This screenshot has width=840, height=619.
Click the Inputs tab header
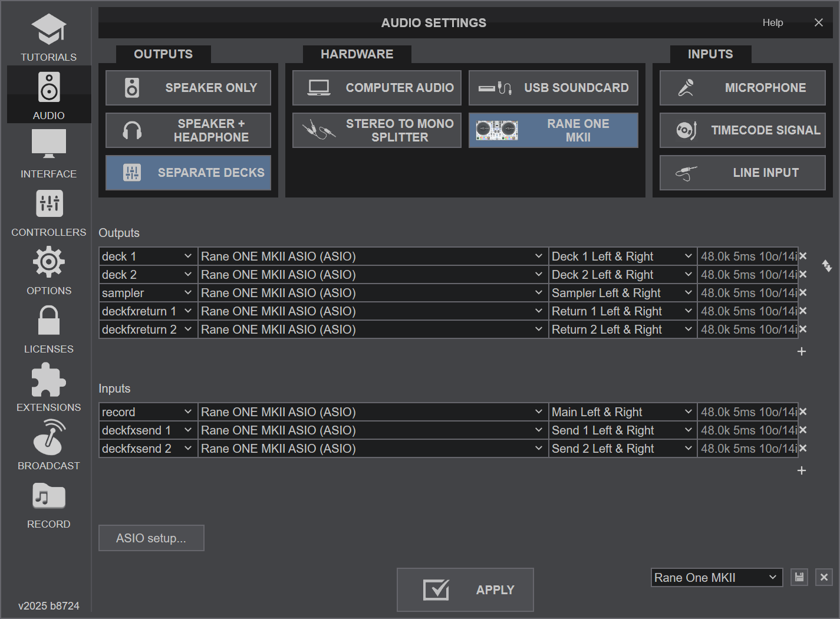[710, 54]
